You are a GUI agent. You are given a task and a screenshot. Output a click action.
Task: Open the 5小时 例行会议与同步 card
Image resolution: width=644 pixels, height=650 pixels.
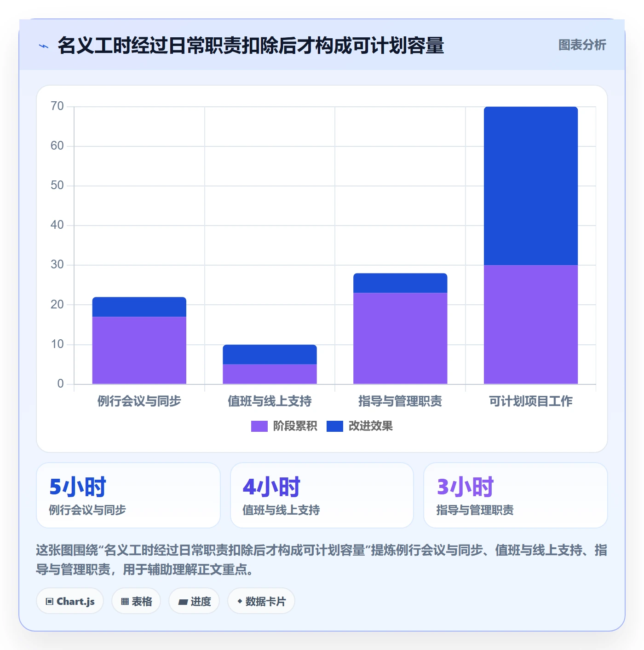pyautogui.click(x=128, y=495)
